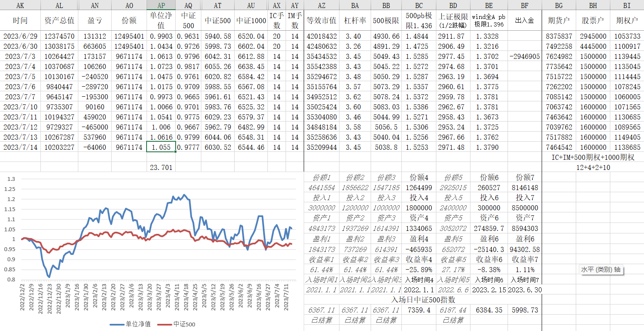Screen dimensions: 644x331
Task: Click the 收益率4 value -25.89%
Action: pyautogui.click(x=419, y=270)
